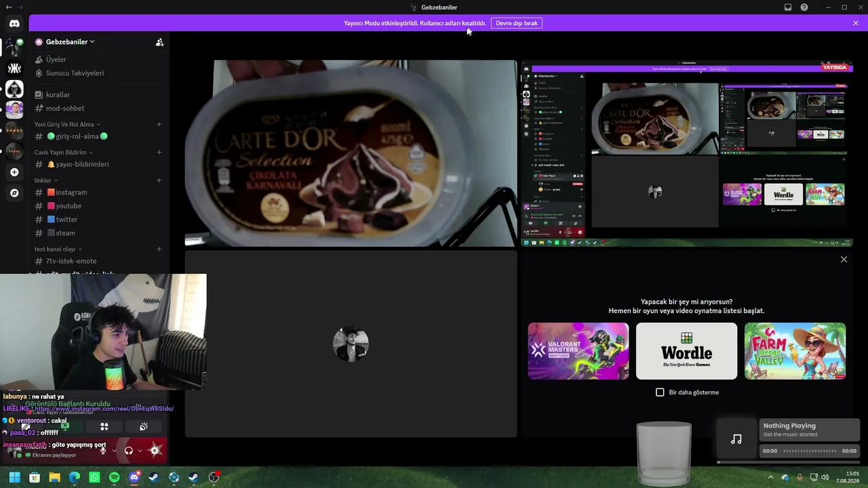Open the instagram channel
The height and width of the screenshot is (488, 868).
99,192
